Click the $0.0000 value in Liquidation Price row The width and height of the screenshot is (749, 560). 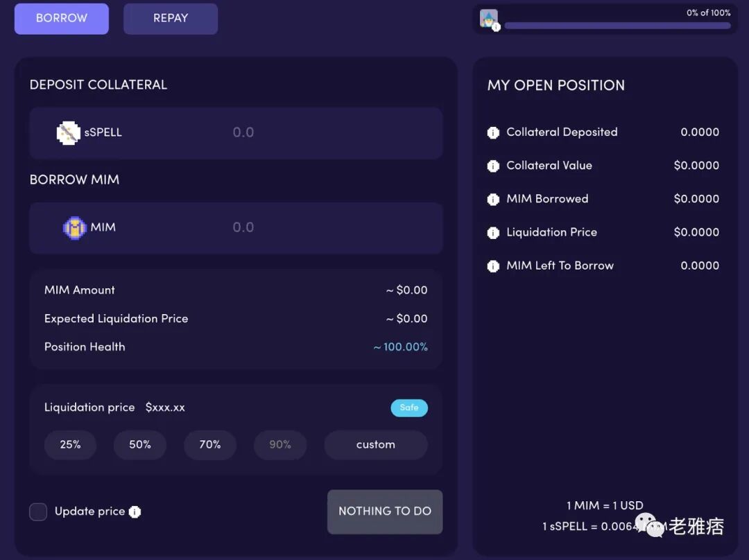[696, 232]
